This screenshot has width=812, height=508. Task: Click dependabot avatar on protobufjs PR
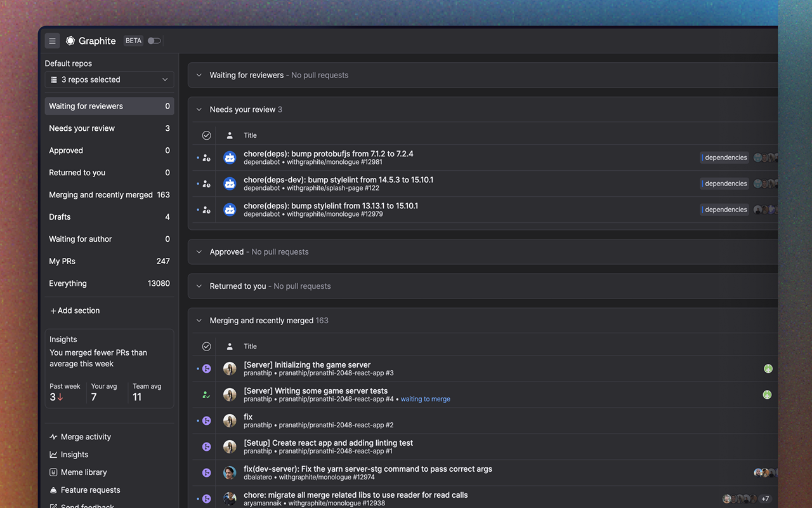click(x=230, y=157)
